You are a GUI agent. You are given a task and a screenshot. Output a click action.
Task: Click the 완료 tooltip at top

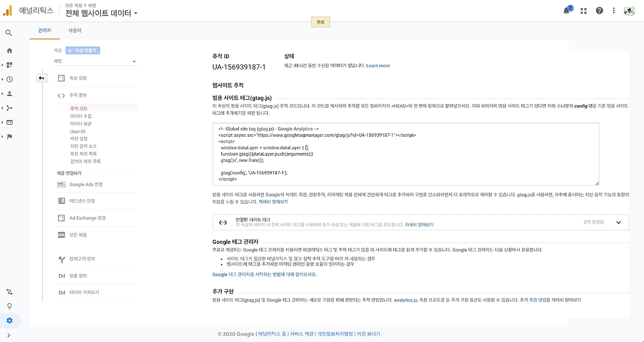tap(320, 22)
